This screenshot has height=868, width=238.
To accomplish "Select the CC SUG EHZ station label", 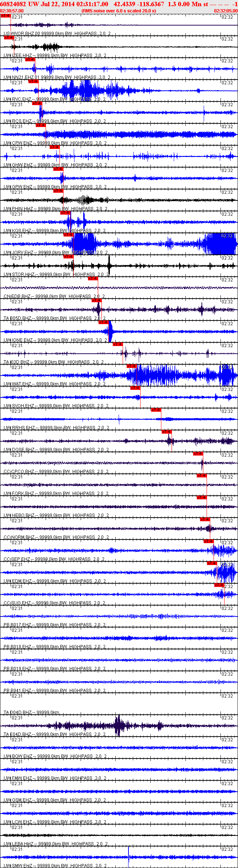I will 54,603.
